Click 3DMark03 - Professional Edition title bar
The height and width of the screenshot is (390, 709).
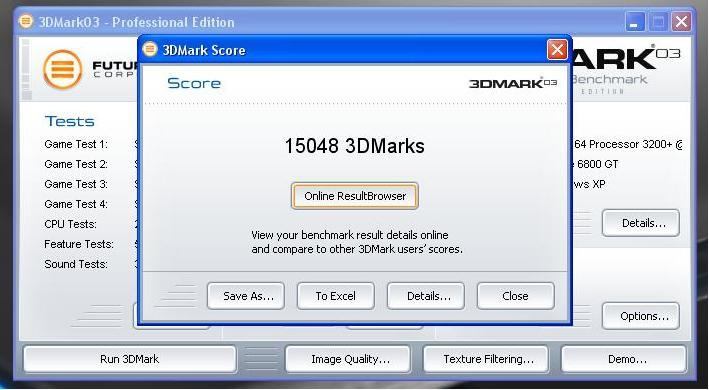pos(354,22)
